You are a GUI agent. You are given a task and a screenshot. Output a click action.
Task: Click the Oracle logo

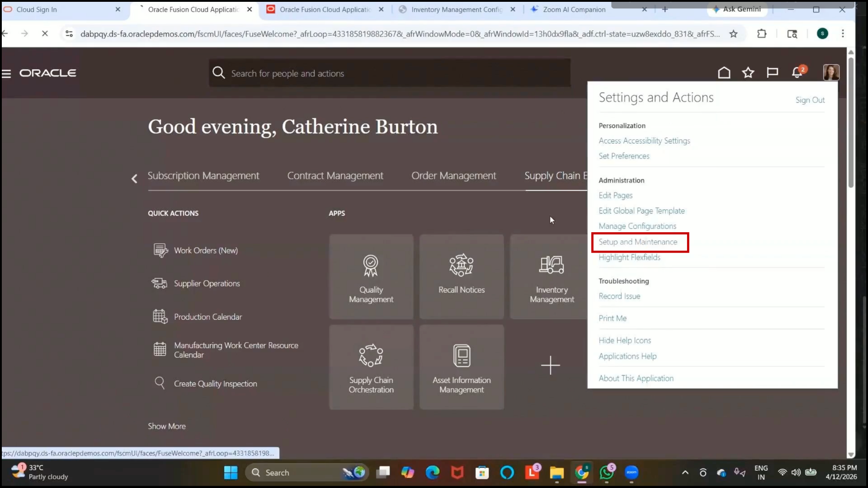pyautogui.click(x=48, y=73)
